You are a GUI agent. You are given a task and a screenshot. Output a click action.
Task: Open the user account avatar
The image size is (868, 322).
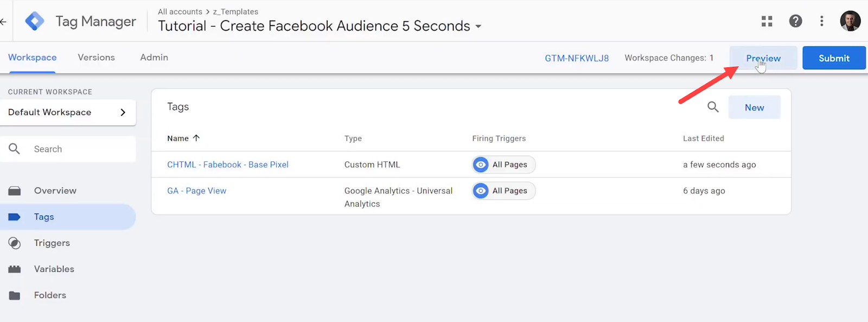click(850, 21)
